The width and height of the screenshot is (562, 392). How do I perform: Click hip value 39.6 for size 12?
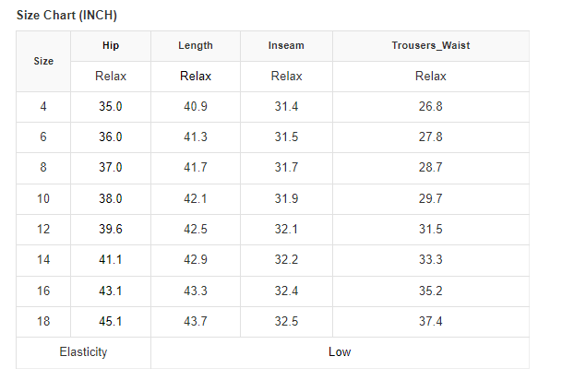111,229
